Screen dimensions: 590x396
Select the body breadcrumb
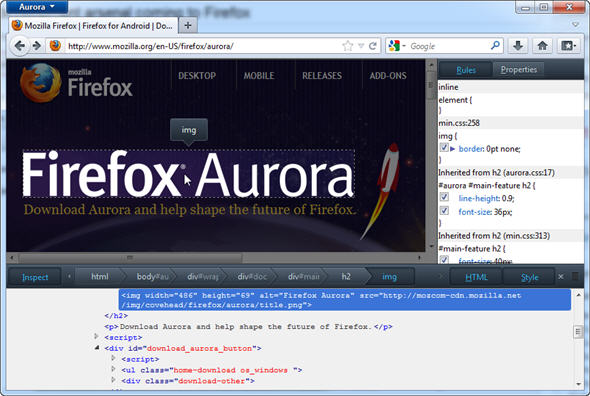[x=151, y=277]
